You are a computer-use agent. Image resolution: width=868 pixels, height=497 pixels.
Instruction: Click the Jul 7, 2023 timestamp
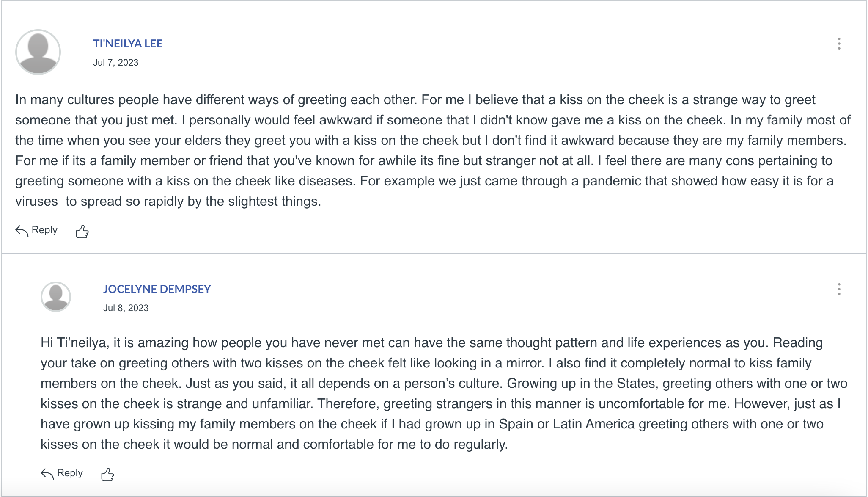click(116, 63)
